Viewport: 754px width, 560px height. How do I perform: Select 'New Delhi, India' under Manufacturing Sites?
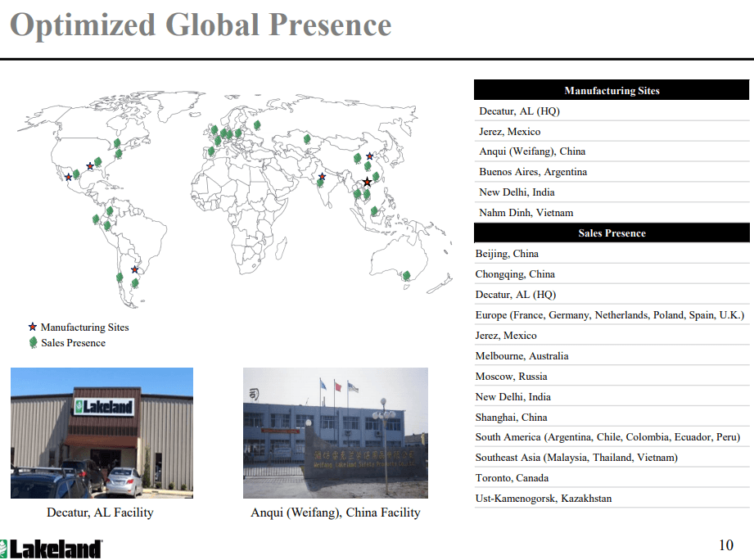(x=612, y=192)
